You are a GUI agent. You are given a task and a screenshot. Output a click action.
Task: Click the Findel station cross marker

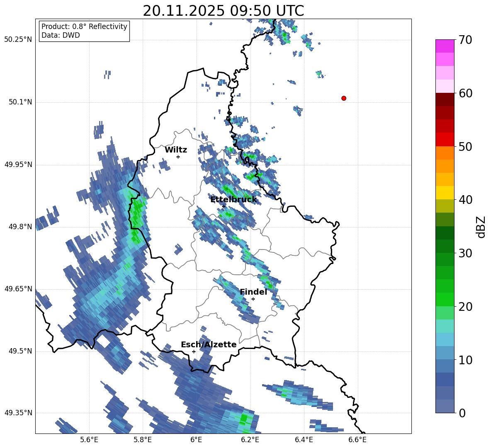tap(253, 299)
